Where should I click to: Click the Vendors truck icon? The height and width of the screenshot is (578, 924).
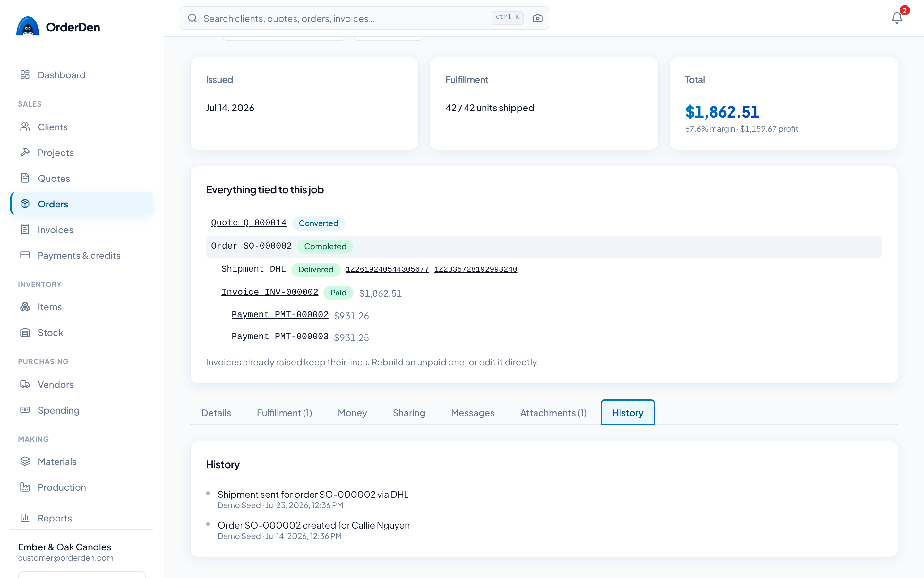[25, 384]
